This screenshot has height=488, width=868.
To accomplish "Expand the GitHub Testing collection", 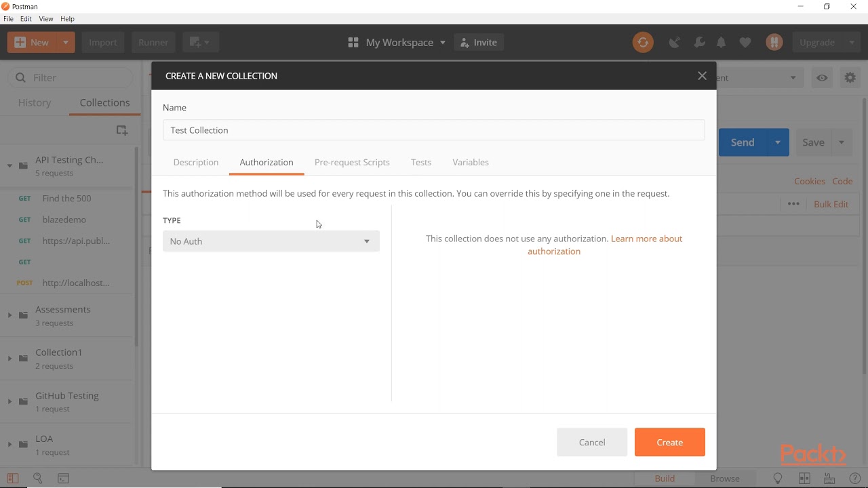I will tap(9, 401).
